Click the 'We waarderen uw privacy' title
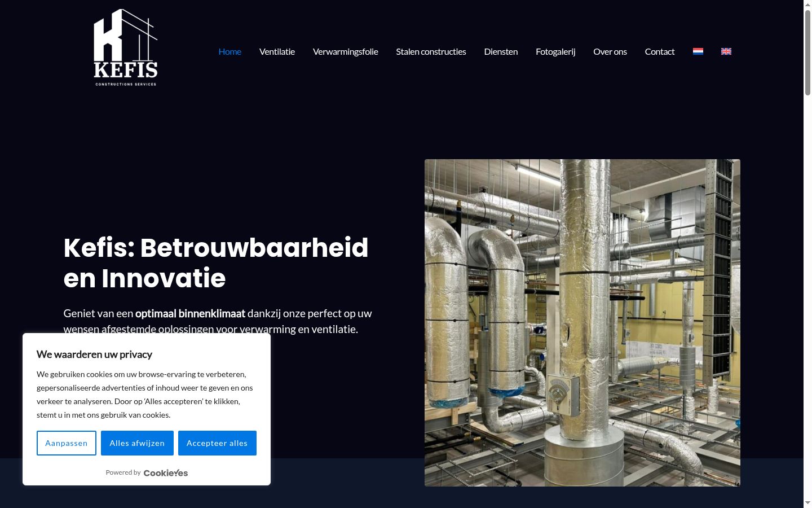 coord(94,354)
